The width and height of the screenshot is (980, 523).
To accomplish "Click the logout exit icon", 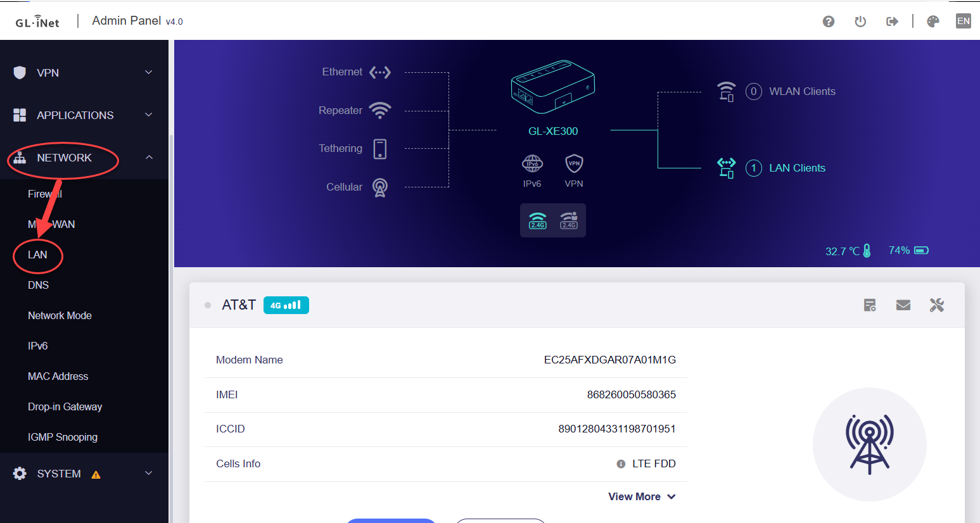I will click(x=892, y=22).
